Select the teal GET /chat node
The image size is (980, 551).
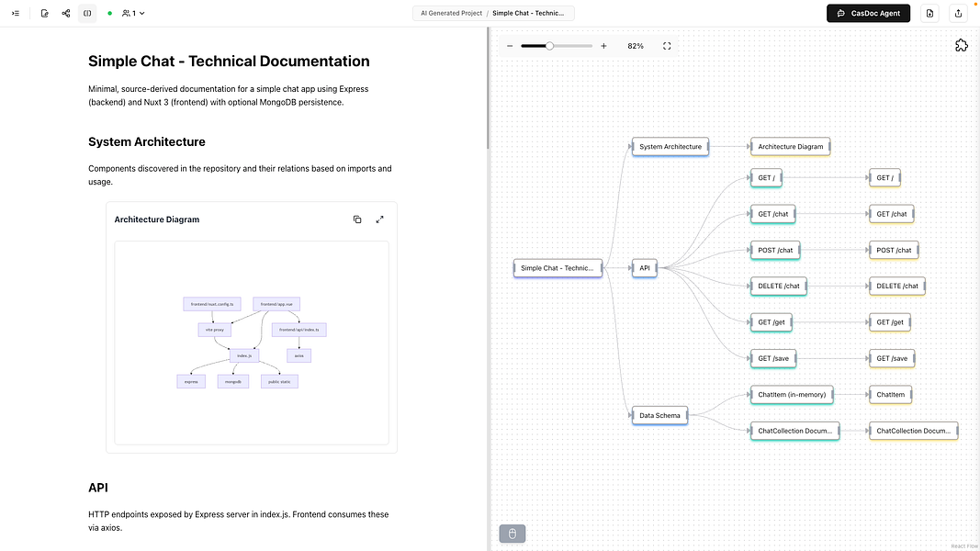(773, 214)
